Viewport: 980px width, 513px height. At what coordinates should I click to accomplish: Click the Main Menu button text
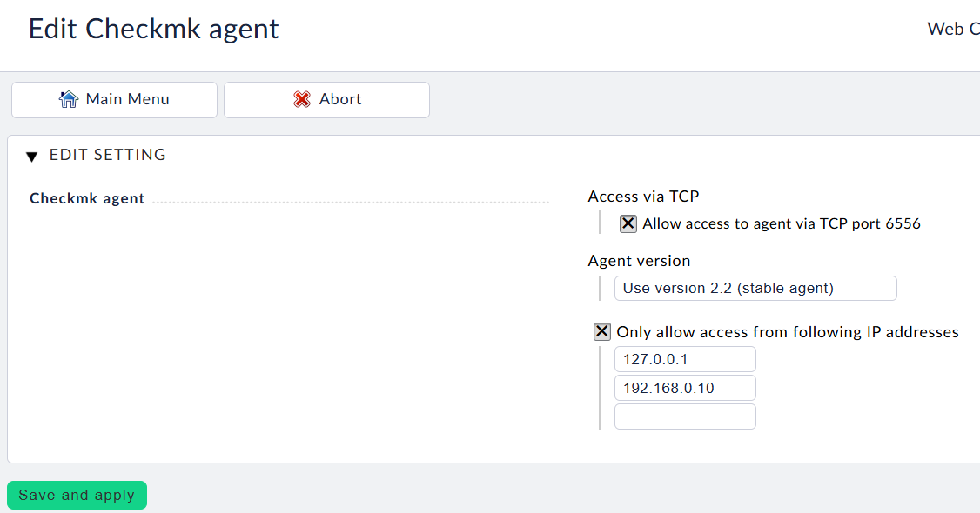pos(127,99)
